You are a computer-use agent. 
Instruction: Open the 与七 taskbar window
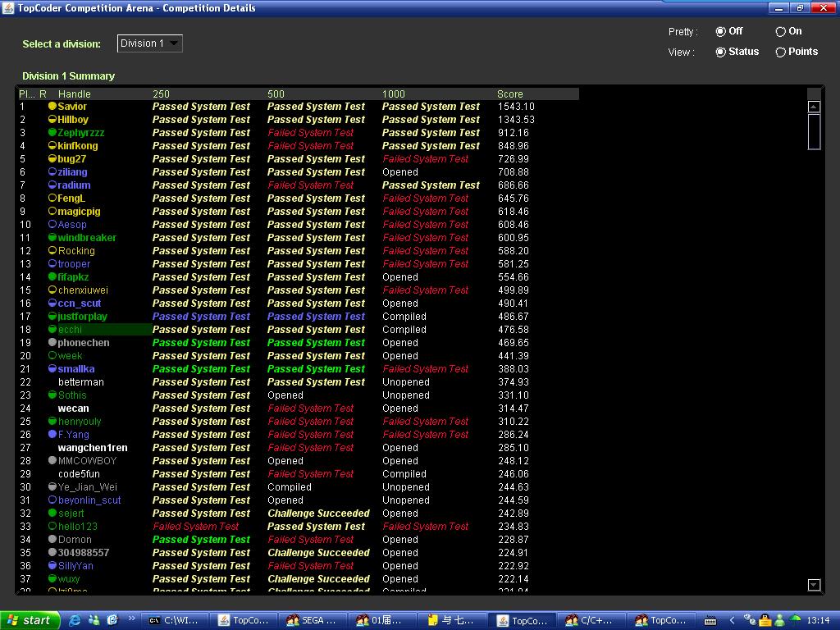pyautogui.click(x=453, y=620)
